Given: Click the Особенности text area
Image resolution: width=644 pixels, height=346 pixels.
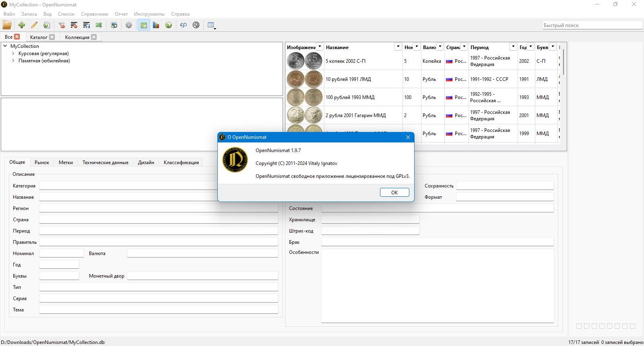Looking at the screenshot, I should (x=438, y=286).
